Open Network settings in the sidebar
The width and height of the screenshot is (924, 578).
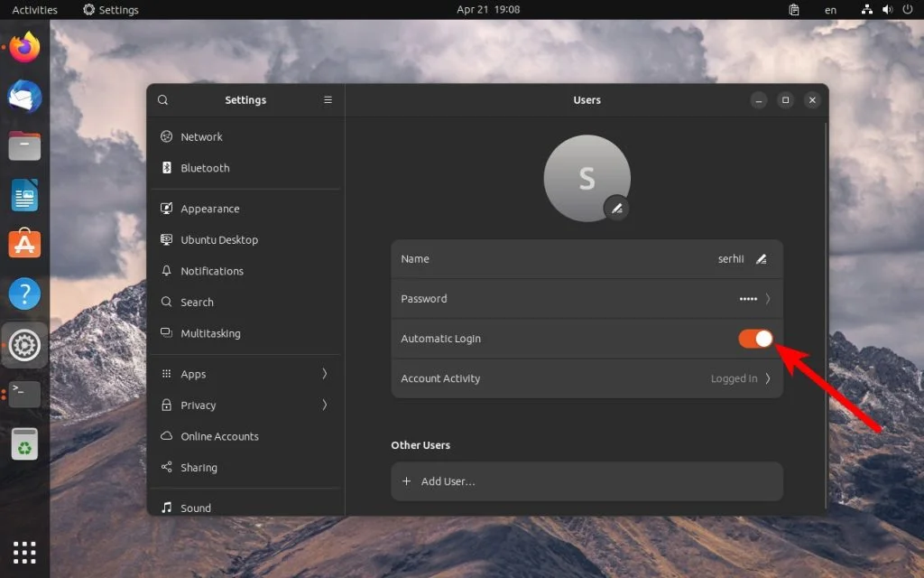(201, 136)
